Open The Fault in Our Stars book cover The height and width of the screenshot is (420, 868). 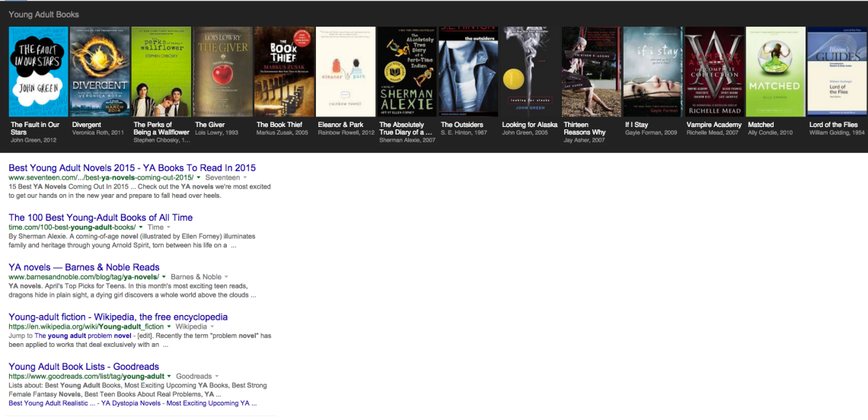click(x=38, y=72)
